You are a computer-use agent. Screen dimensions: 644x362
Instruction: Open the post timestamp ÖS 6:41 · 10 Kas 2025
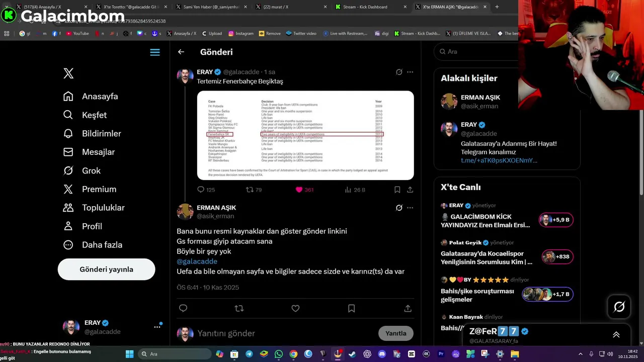coord(208,288)
